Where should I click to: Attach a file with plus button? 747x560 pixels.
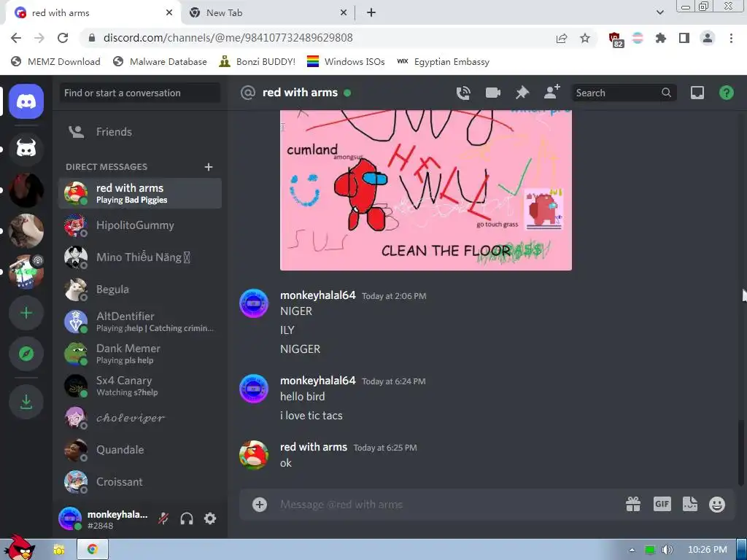260,505
